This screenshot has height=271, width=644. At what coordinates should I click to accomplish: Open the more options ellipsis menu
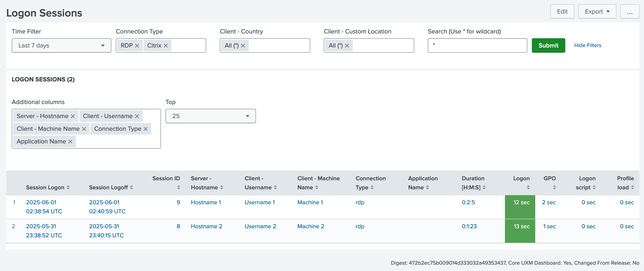630,12
